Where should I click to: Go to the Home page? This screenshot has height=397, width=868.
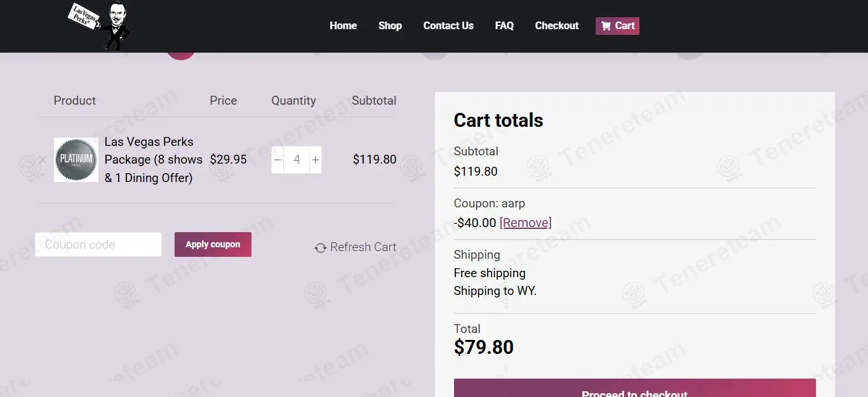coord(343,26)
